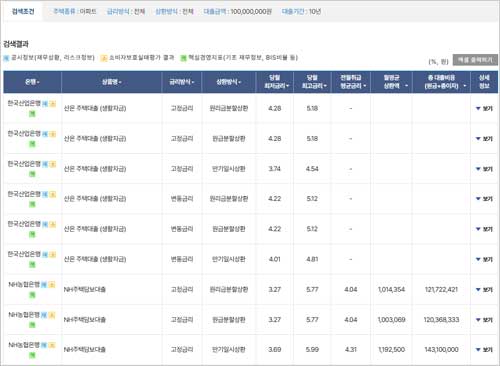Expand 보기 details for 한국산업은행 변동금리 원금분할상환 row
500x366 pixels.
pyautogui.click(x=484, y=229)
